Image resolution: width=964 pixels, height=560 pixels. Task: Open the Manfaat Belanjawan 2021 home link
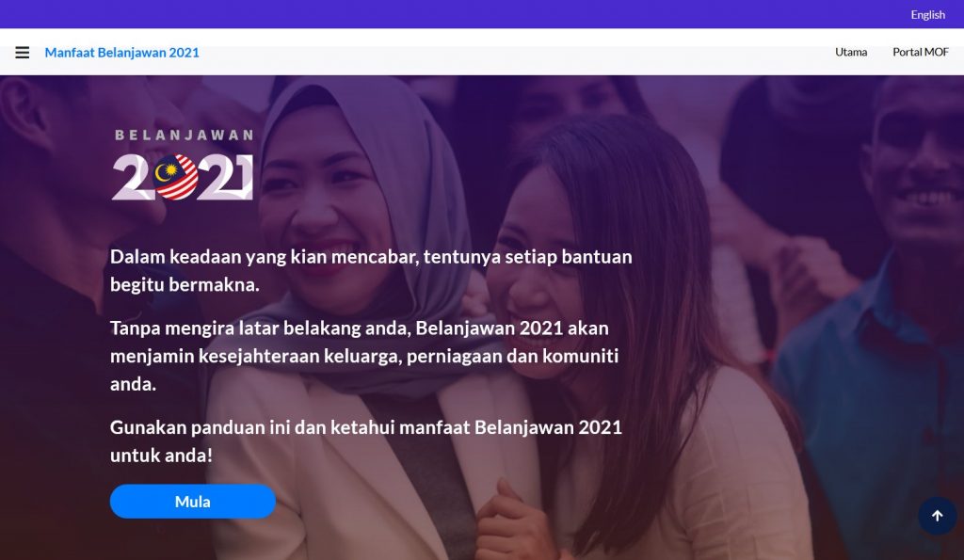[x=121, y=53]
